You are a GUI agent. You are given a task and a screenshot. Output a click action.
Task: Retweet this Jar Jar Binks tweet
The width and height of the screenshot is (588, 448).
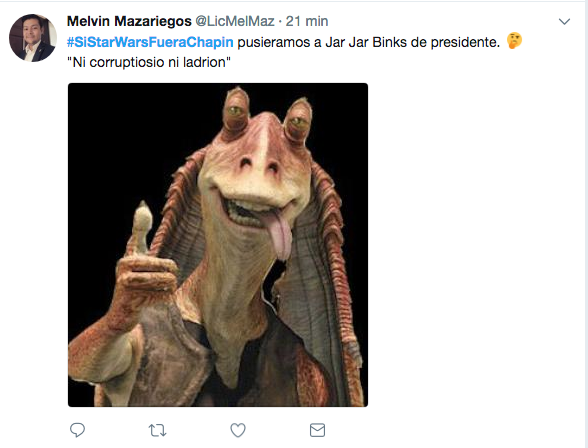coord(158,430)
